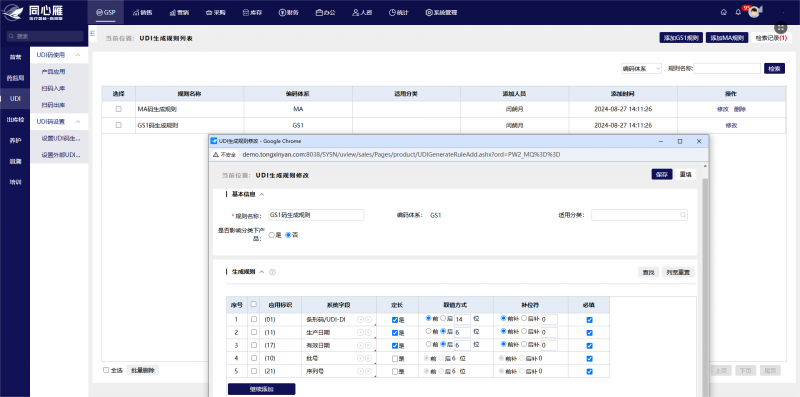Viewport: 800px width, 397px height.
Task: Click the plus icon in the 批号 row
Action: [x=360, y=359]
